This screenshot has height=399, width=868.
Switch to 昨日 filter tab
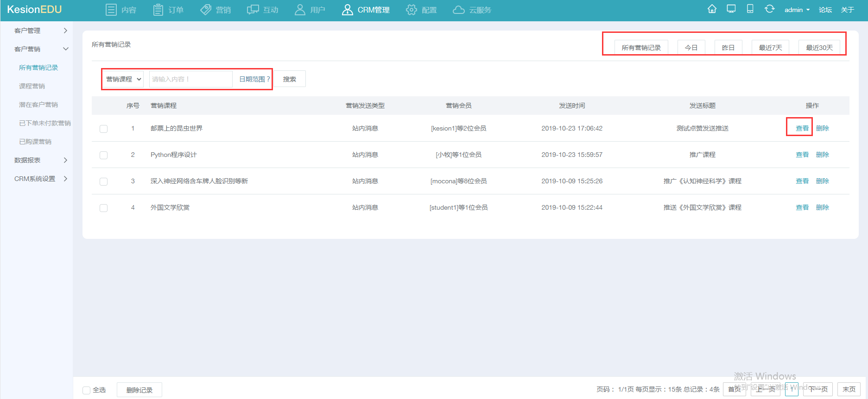pyautogui.click(x=729, y=48)
